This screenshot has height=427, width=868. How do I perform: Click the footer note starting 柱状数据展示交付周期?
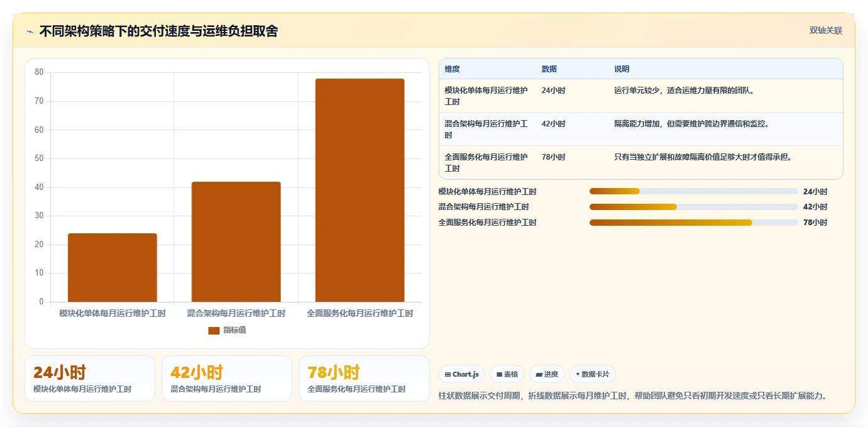[x=634, y=396]
